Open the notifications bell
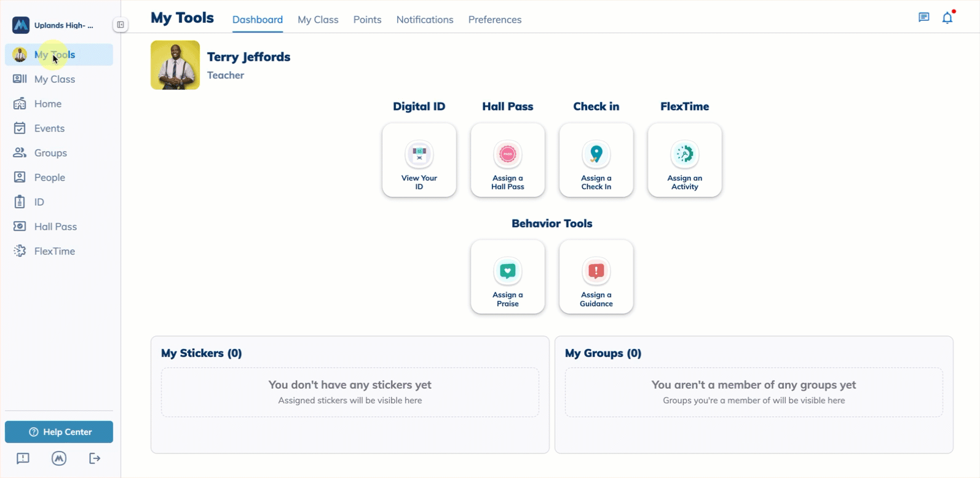The image size is (980, 478). 947,18
